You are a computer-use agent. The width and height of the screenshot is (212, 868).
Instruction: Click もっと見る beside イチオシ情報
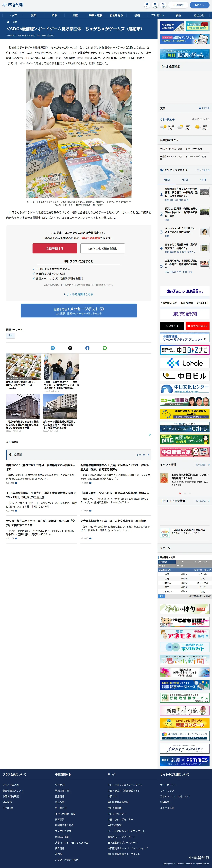[203, 501]
